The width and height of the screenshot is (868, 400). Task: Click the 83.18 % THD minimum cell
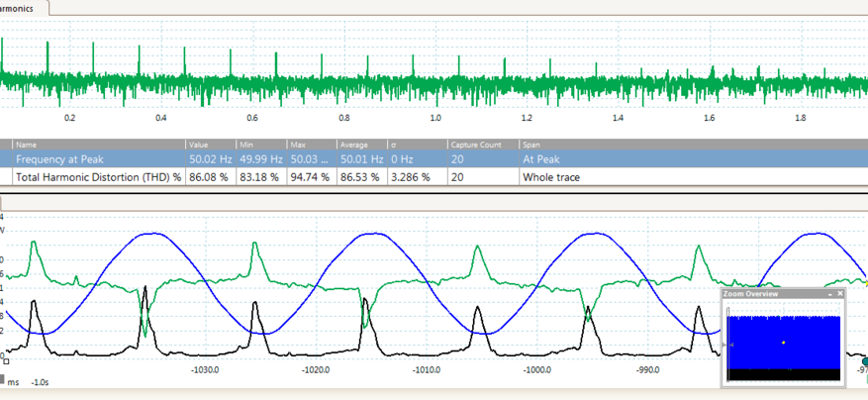[261, 178]
